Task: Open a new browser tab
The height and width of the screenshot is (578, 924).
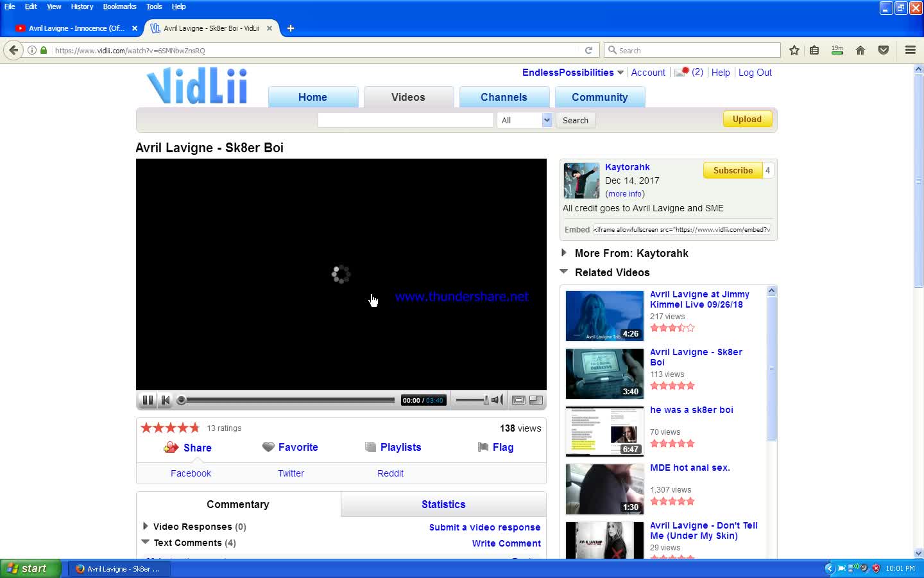Action: (x=291, y=28)
